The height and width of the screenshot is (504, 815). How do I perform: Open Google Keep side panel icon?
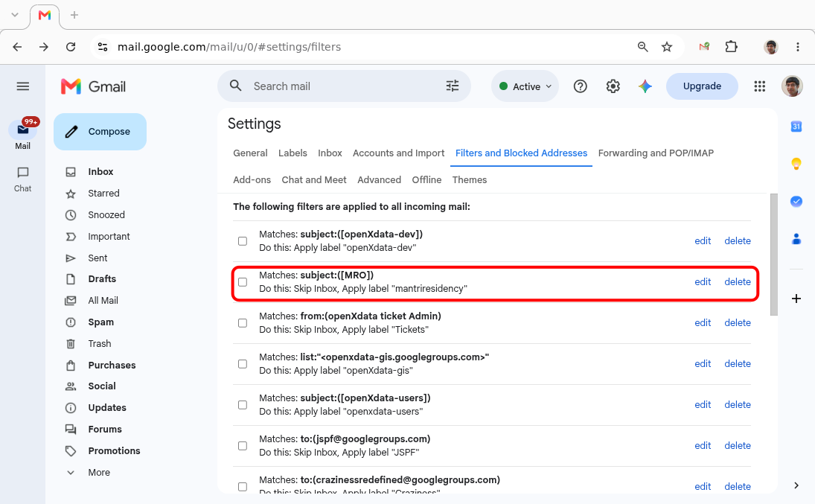coord(796,164)
